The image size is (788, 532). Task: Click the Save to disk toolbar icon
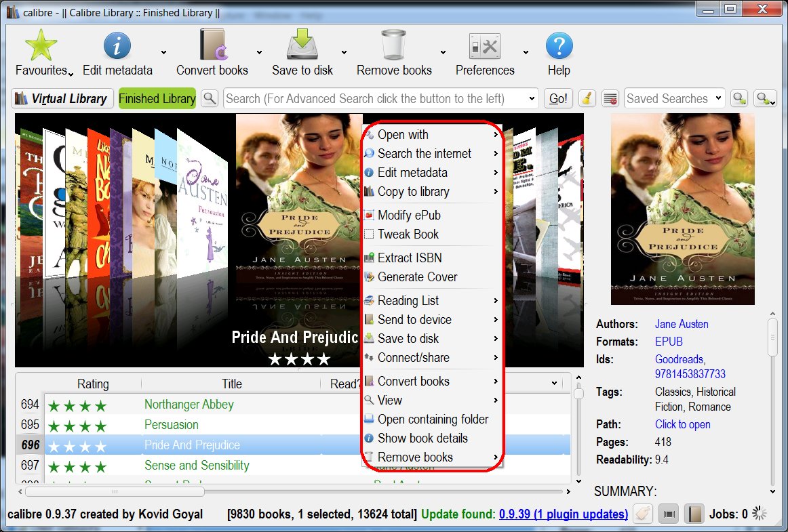(x=302, y=45)
